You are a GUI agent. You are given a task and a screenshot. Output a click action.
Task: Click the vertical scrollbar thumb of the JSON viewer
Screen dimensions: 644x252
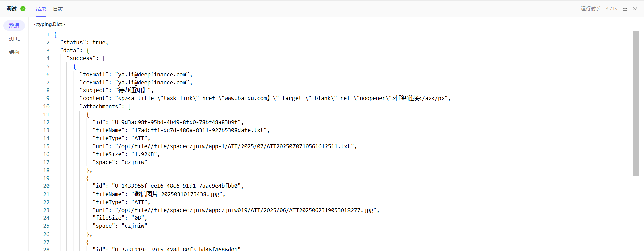pos(636,103)
